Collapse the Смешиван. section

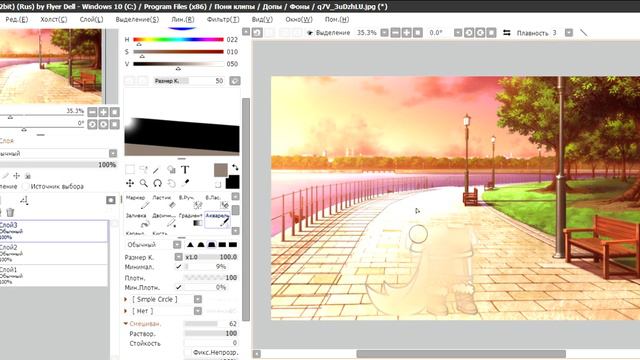pos(126,323)
